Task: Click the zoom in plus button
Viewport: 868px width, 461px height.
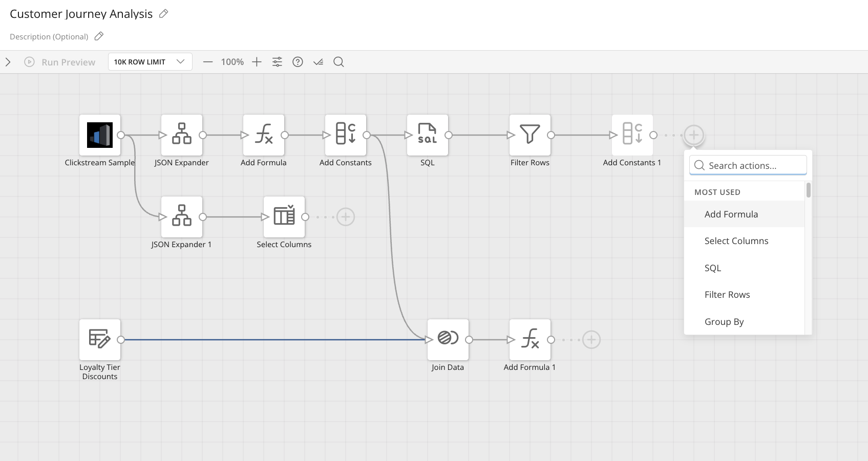Action: (x=257, y=62)
